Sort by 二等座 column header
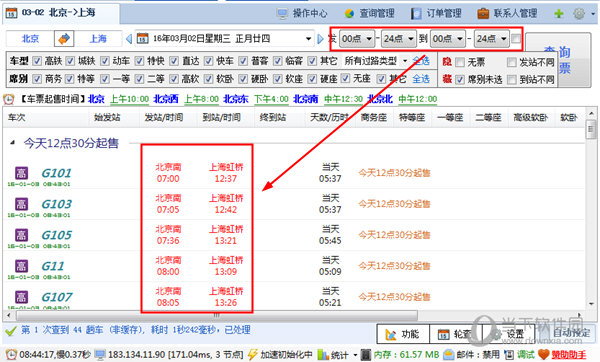Screen dimensions: 600x362 pyautogui.click(x=488, y=117)
